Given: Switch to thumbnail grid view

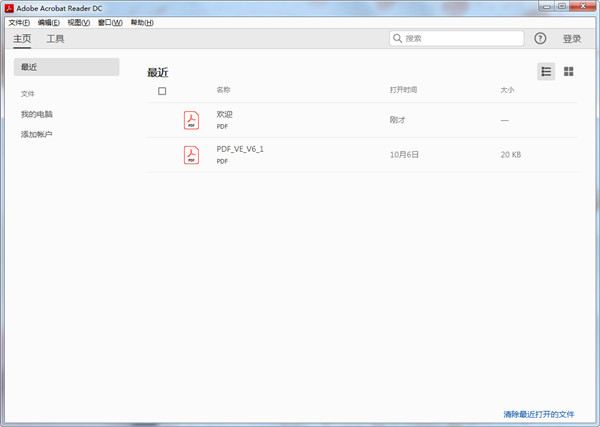Looking at the screenshot, I should tap(568, 71).
